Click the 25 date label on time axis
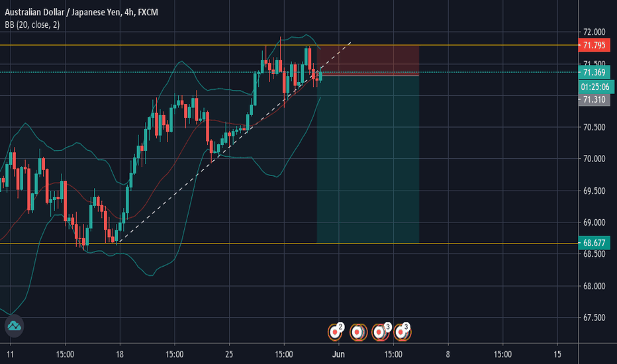The width and height of the screenshot is (617, 364). pyautogui.click(x=229, y=354)
